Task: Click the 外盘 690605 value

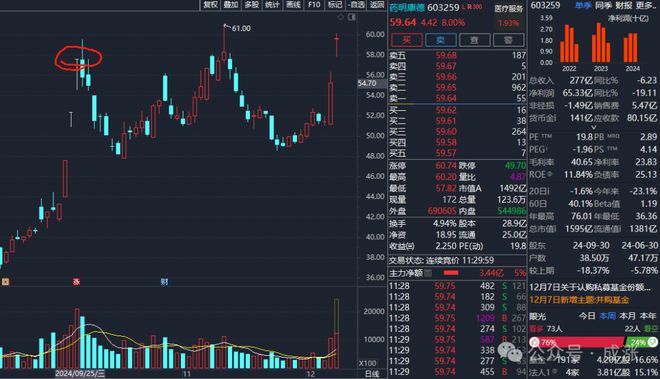Action: (442, 211)
